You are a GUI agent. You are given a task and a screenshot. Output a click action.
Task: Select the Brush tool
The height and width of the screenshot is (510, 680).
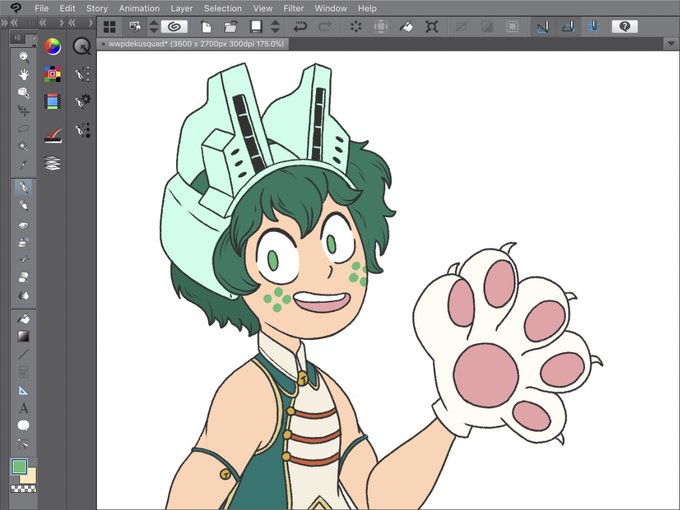(23, 225)
